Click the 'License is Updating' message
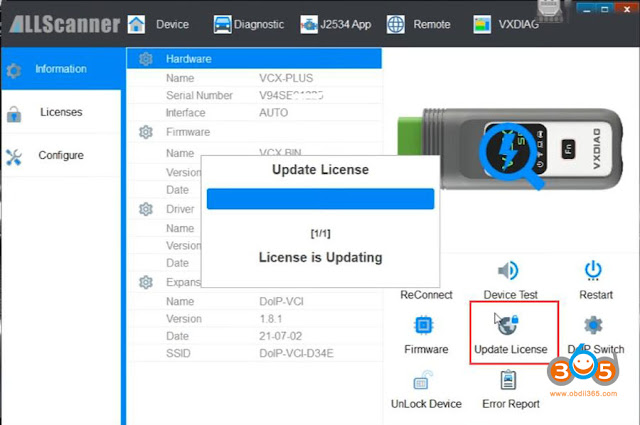 (x=320, y=258)
